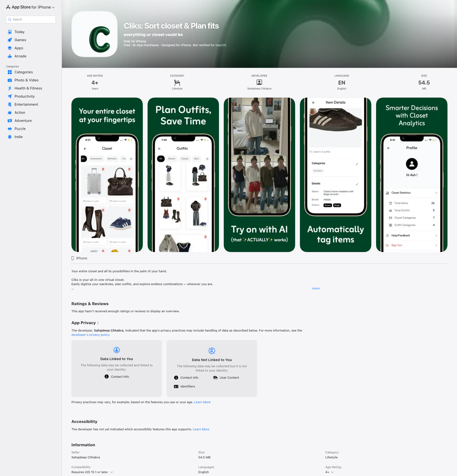Click 'Identifiers' privacy item
The height and width of the screenshot is (476, 457).
click(x=184, y=386)
